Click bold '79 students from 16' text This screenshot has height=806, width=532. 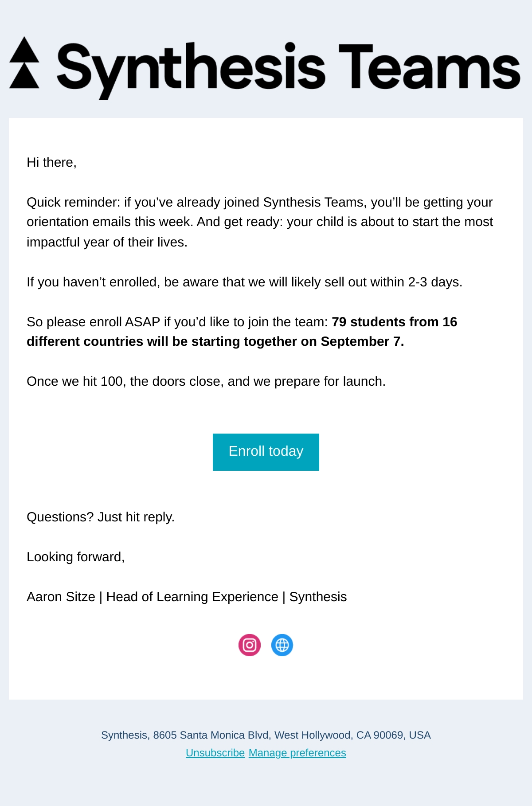pyautogui.click(x=395, y=322)
